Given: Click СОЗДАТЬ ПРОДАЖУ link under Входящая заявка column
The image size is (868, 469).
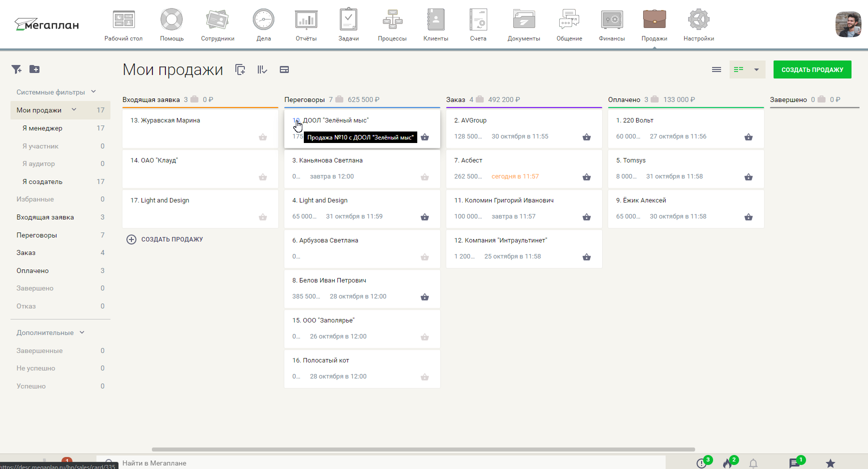Looking at the screenshot, I should 165,239.
